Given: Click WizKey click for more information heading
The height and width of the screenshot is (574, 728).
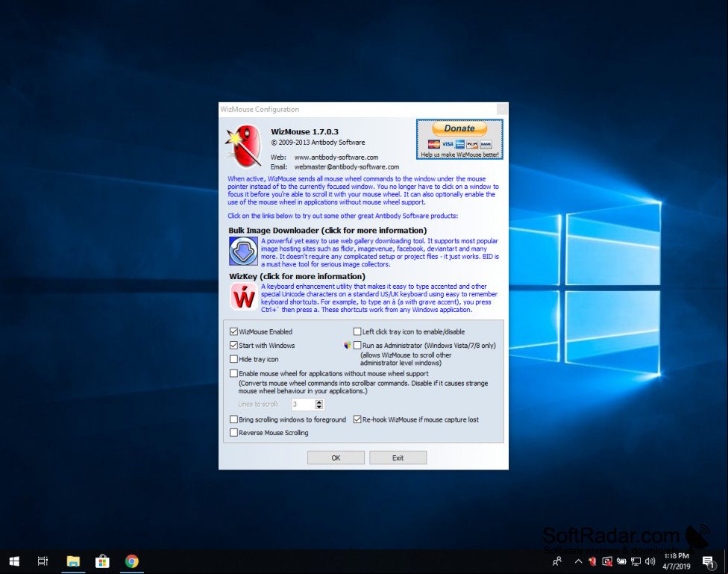Looking at the screenshot, I should pos(297,276).
